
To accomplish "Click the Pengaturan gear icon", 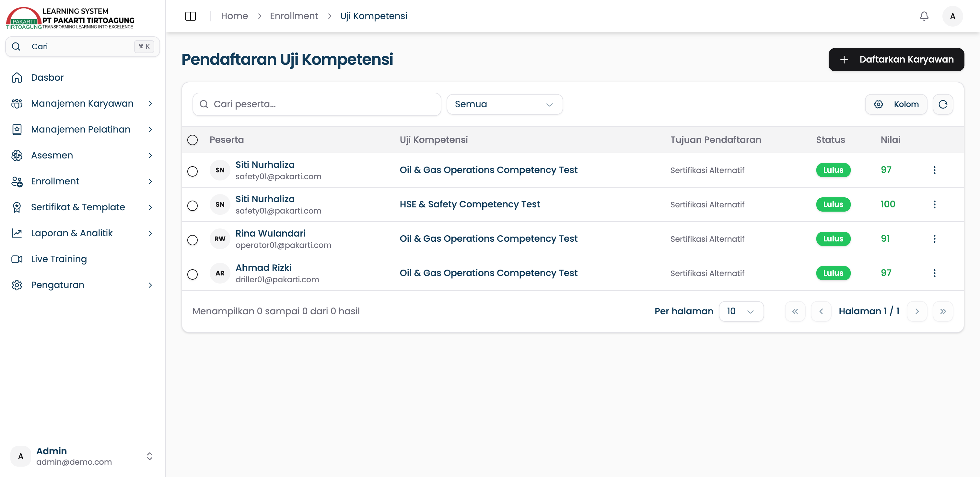I will [x=17, y=285].
